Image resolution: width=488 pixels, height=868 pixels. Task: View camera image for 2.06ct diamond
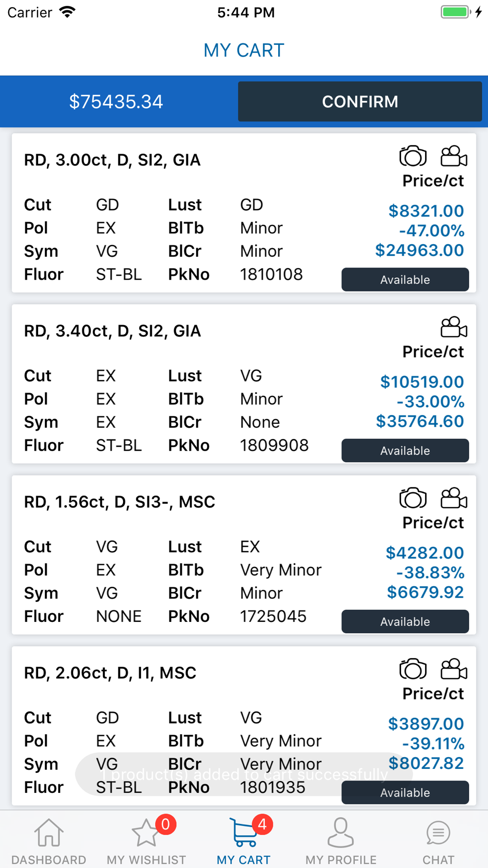413,669
